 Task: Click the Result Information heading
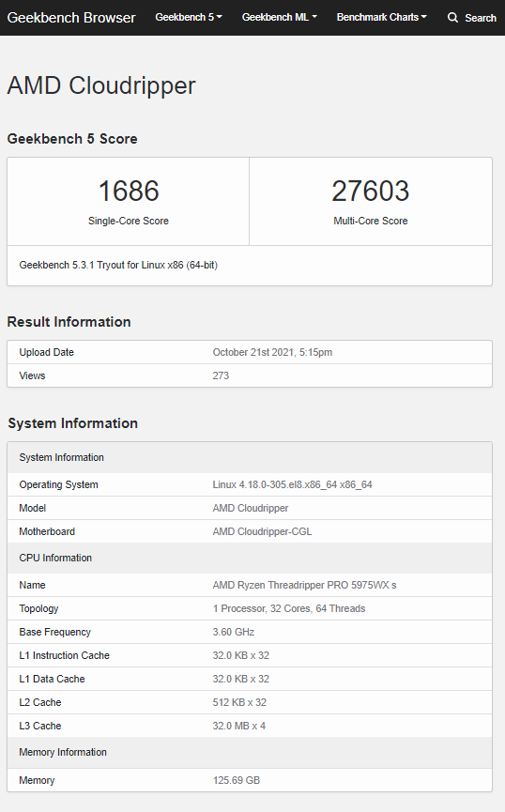(69, 322)
